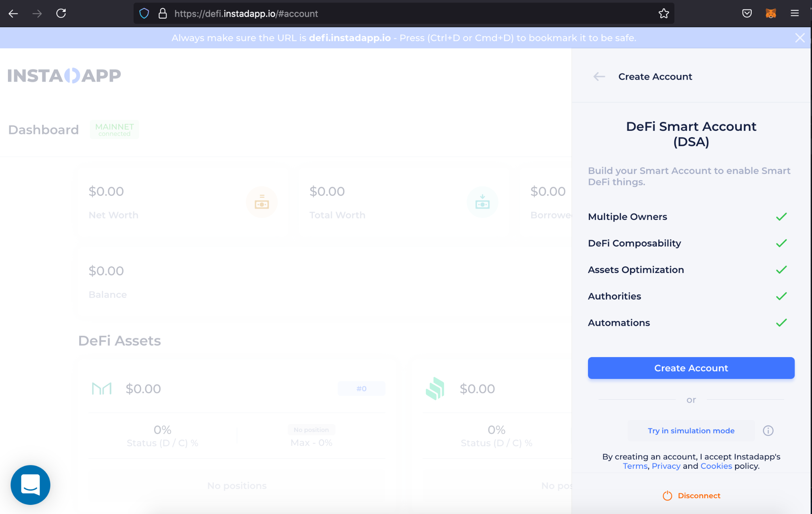The width and height of the screenshot is (812, 514).
Task: Click the site security padlock icon
Action: pos(163,13)
